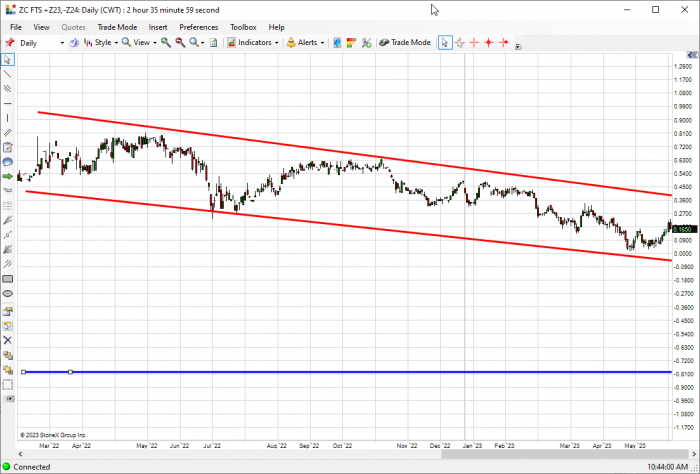Image resolution: width=700 pixels, height=474 pixels.
Task: Select the ellipse shape tool
Action: (x=8, y=294)
